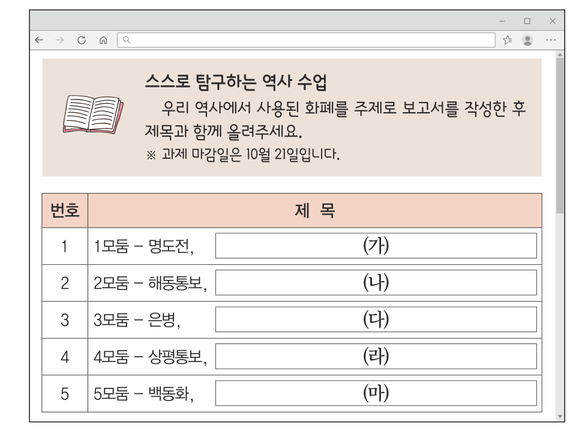This screenshot has height=431, width=576.
Task: Click row number 2 cell
Action: click(x=65, y=283)
